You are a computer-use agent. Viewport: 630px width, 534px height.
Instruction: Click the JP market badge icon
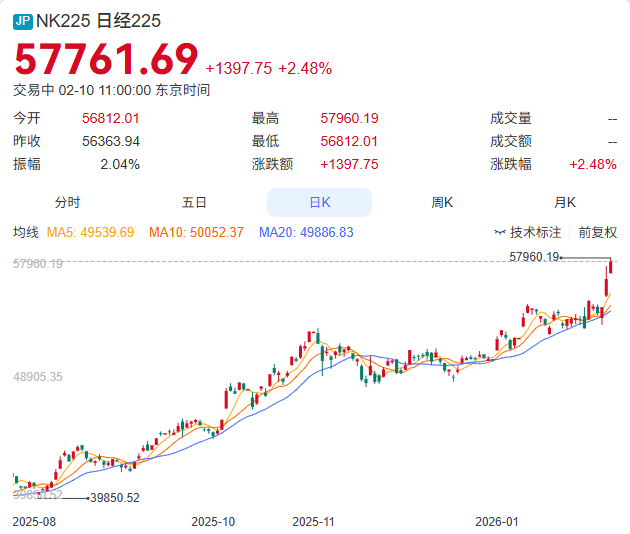coord(23,20)
